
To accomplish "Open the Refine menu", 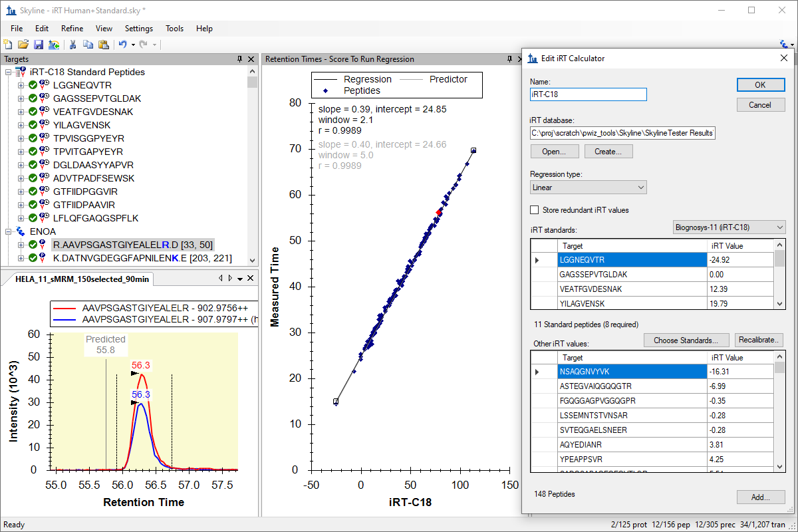I will (72, 29).
